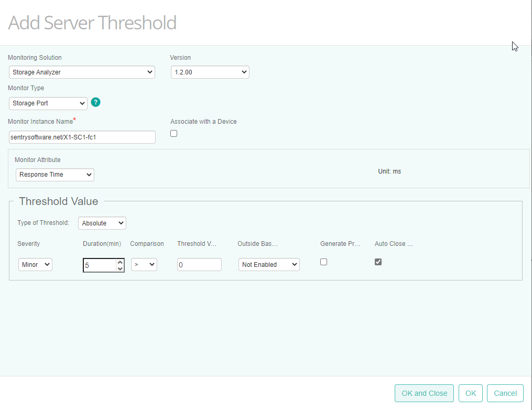Enable the Associate with a Device checkbox
The width and height of the screenshot is (532, 410).
173,133
